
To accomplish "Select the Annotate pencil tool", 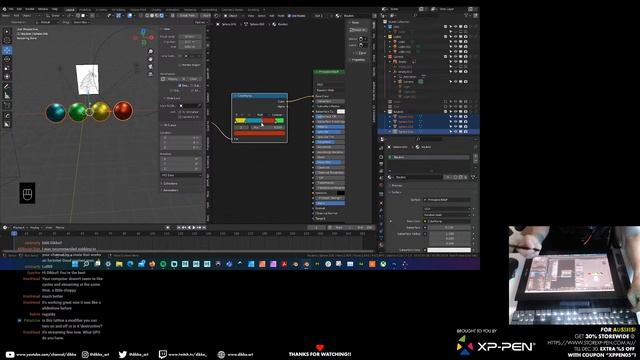I will tap(7, 87).
